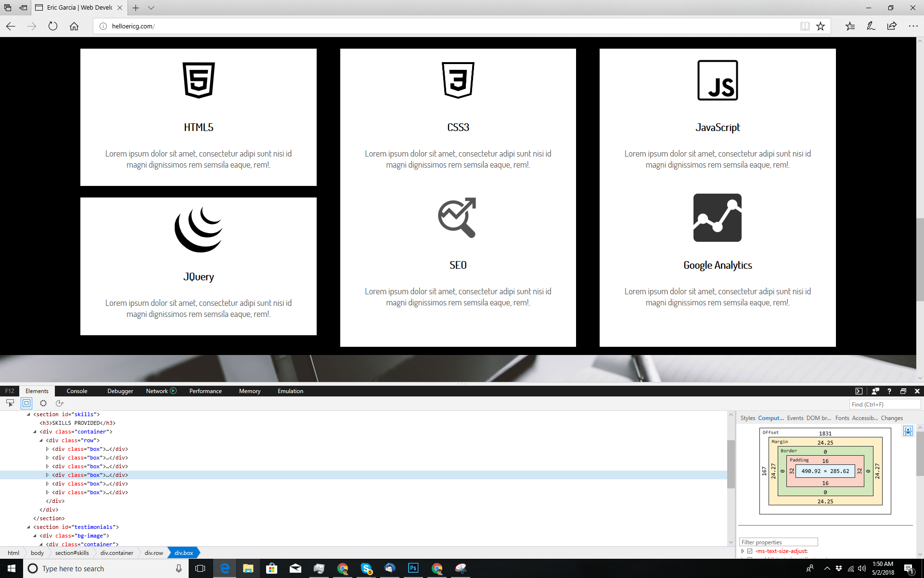Open the color picker tool in DevTools
The width and height of the screenshot is (924, 578).
[x=43, y=403]
